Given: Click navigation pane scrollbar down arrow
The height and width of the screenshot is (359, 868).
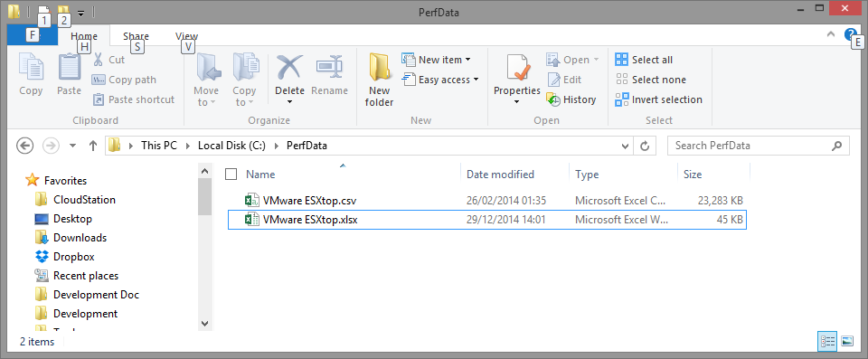Looking at the screenshot, I should [x=205, y=323].
